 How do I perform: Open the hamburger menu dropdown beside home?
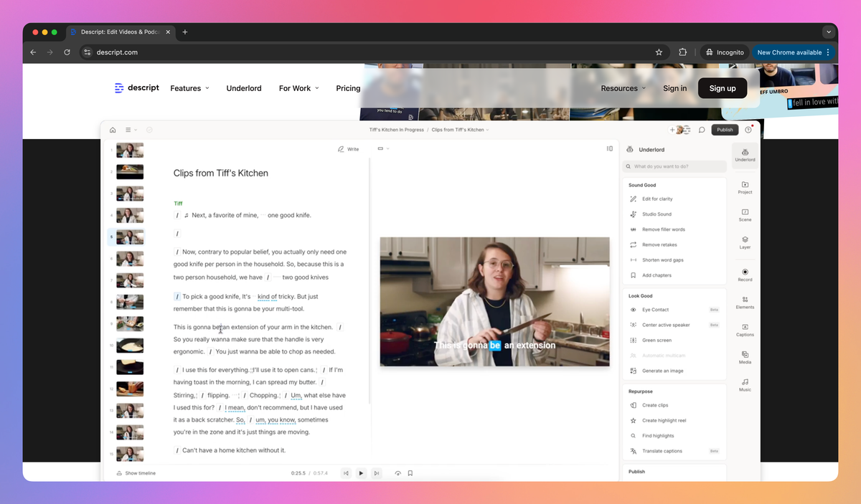pyautogui.click(x=131, y=130)
